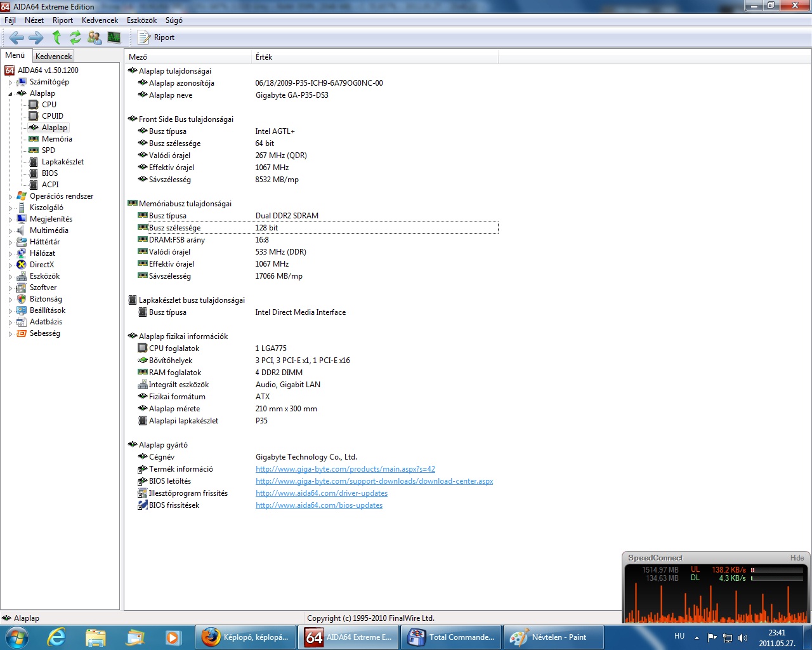Expand the DirectX tree node
This screenshot has width=812, height=650.
pyautogui.click(x=10, y=265)
